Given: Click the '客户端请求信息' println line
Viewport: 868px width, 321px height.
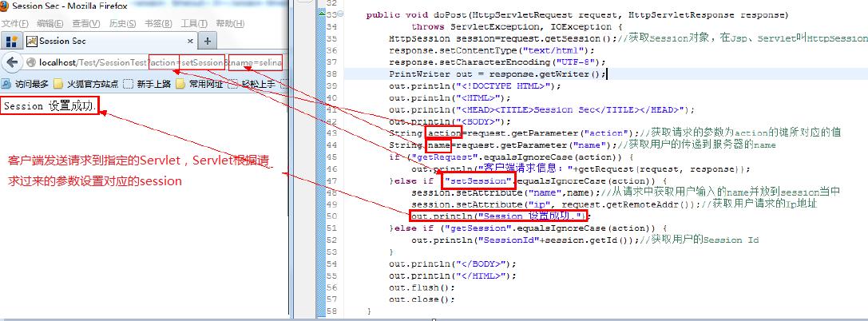Looking at the screenshot, I should [581, 168].
